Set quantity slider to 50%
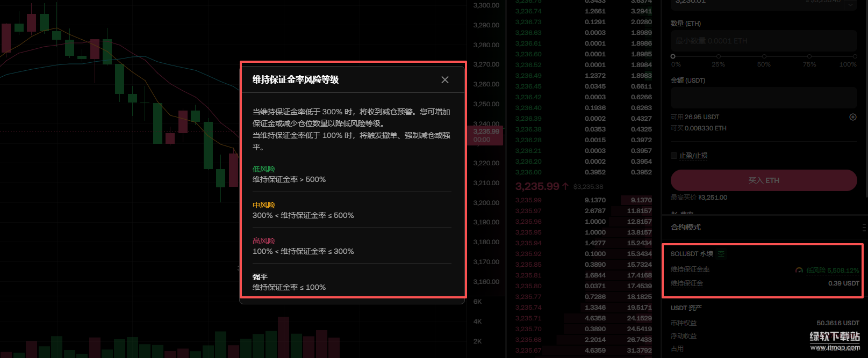The width and height of the screenshot is (868, 358). (x=764, y=56)
